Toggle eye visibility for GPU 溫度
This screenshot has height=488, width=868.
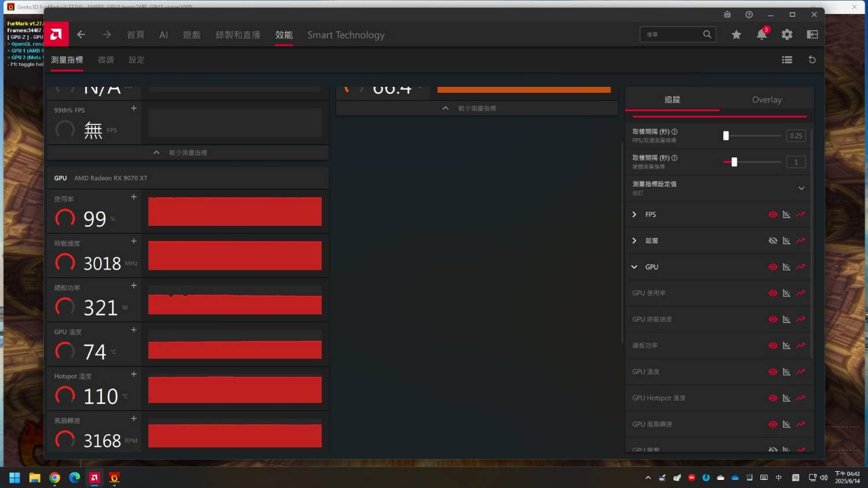click(x=773, y=372)
